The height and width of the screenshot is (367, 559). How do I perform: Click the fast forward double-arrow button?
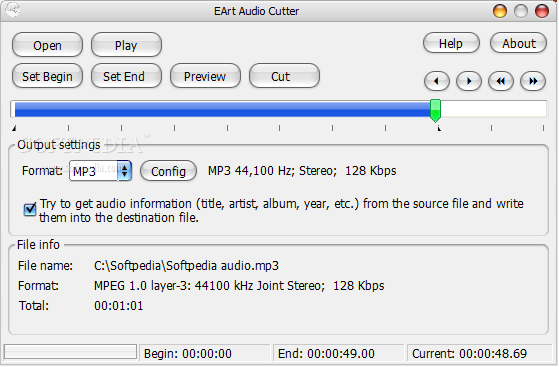point(533,81)
